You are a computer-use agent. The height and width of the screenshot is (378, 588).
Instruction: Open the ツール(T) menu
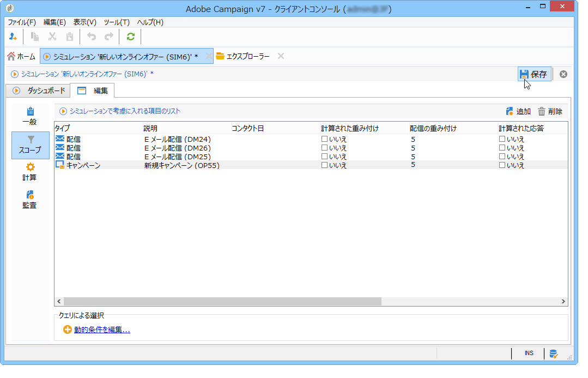pos(117,22)
